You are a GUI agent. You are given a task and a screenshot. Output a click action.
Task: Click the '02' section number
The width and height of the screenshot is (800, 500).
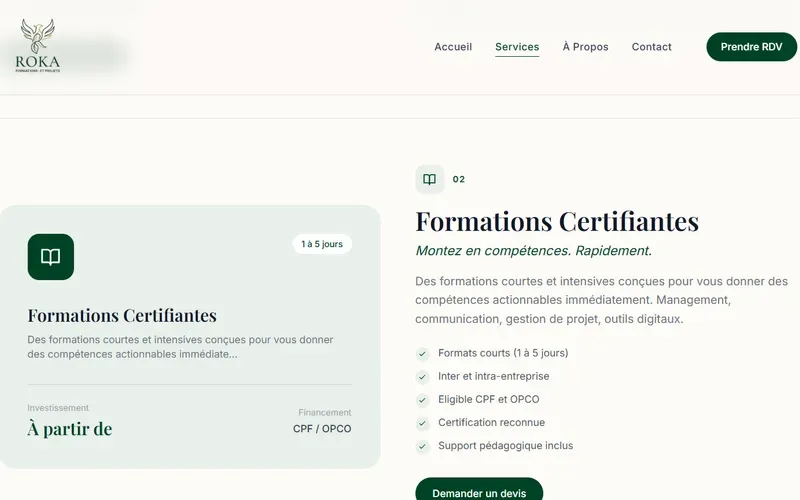459,180
